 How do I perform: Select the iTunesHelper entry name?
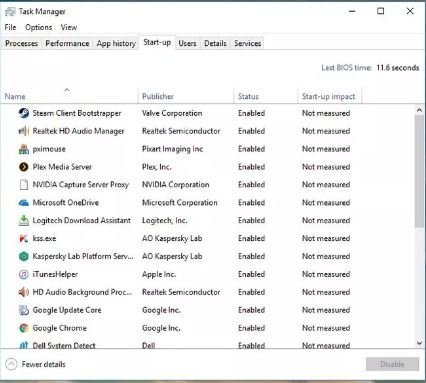click(55, 274)
